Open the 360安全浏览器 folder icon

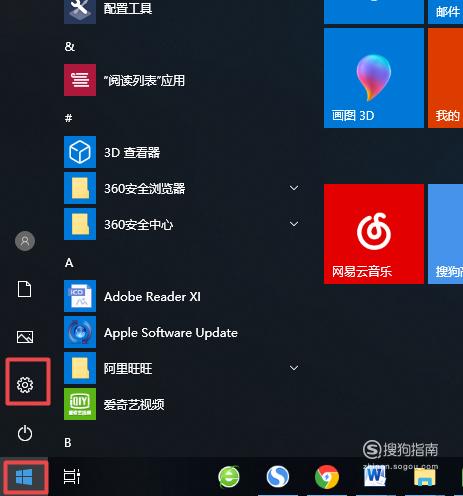point(80,188)
